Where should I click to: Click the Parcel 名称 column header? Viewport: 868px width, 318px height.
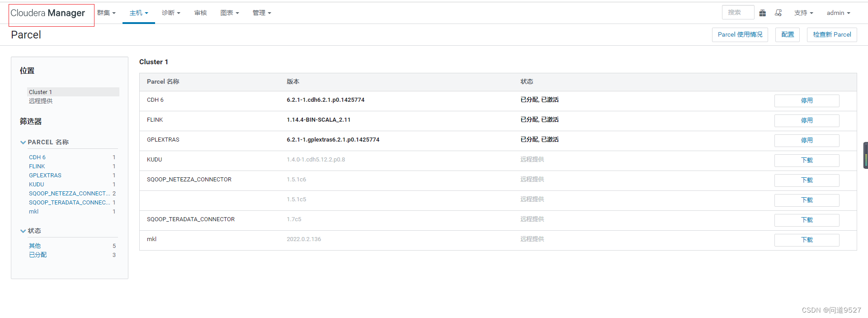pyautogui.click(x=163, y=82)
